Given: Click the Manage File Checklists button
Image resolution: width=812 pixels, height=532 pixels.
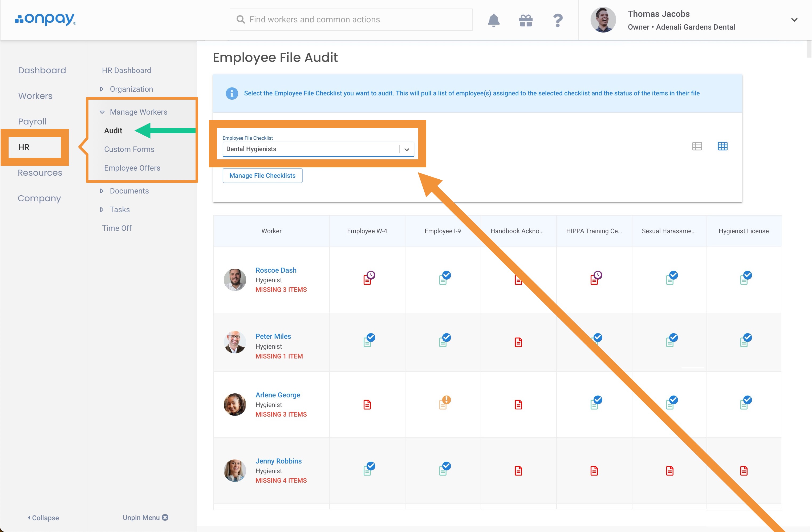Looking at the screenshot, I should click(x=262, y=175).
